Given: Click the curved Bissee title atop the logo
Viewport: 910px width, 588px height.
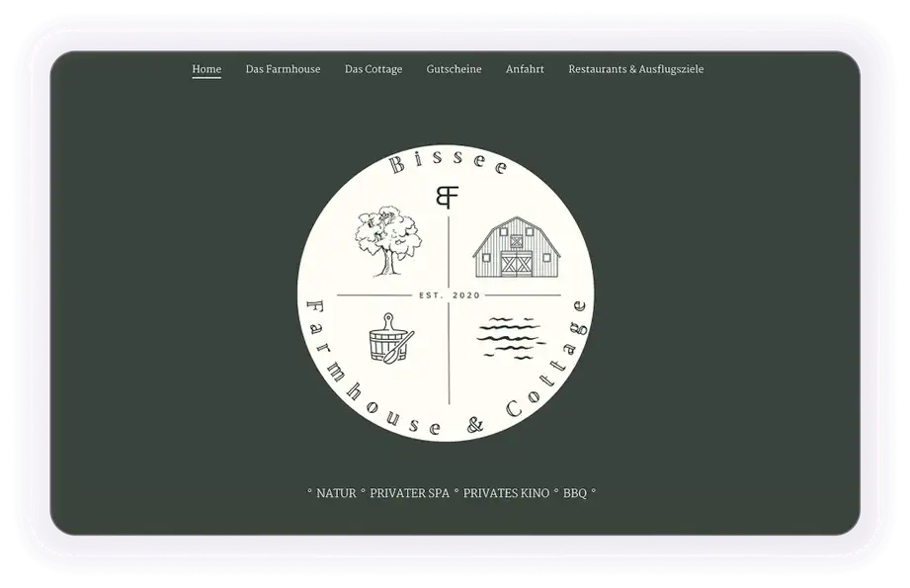Looking at the screenshot, I should tap(449, 164).
